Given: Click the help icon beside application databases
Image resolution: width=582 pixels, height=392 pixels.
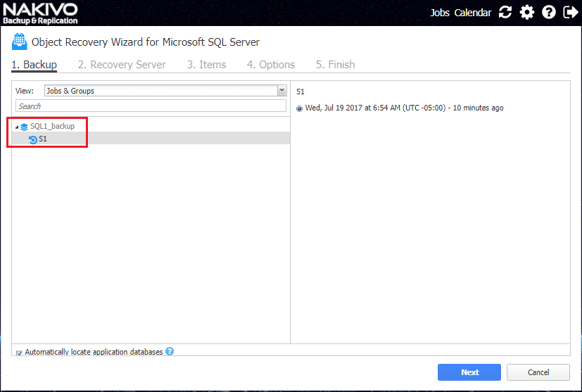Looking at the screenshot, I should (170, 352).
